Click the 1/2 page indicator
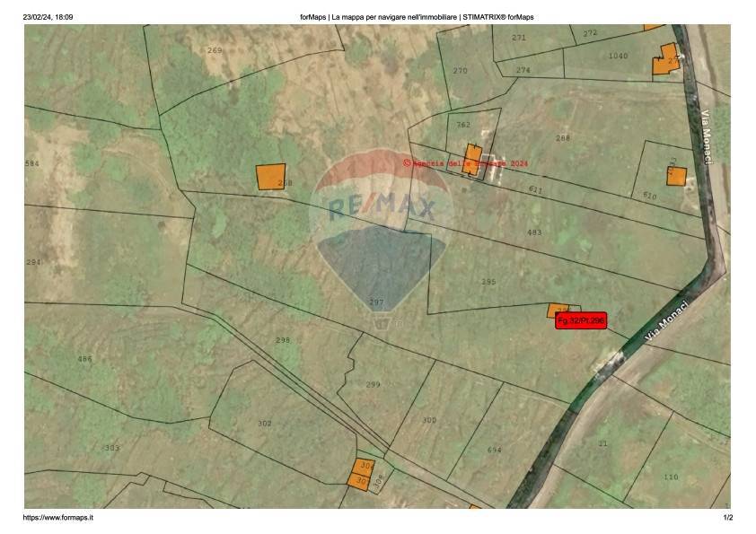This screenshot has height=534, width=756. [x=728, y=518]
